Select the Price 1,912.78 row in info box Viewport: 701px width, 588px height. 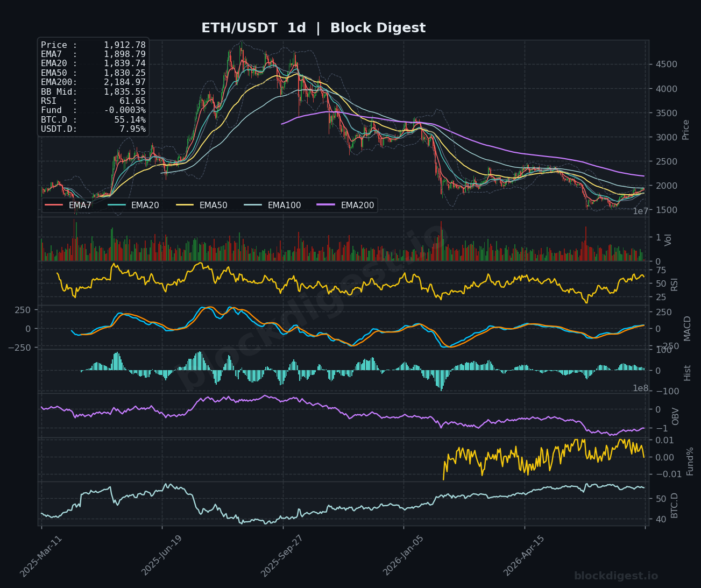pyautogui.click(x=93, y=45)
